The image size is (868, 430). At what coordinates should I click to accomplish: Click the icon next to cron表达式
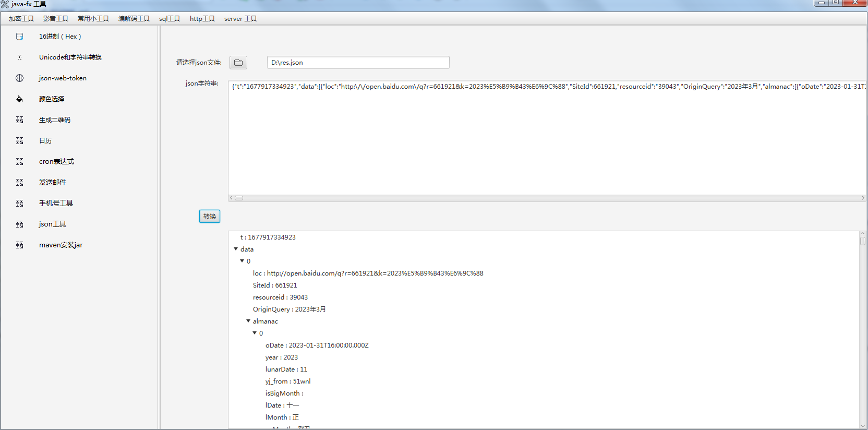20,162
